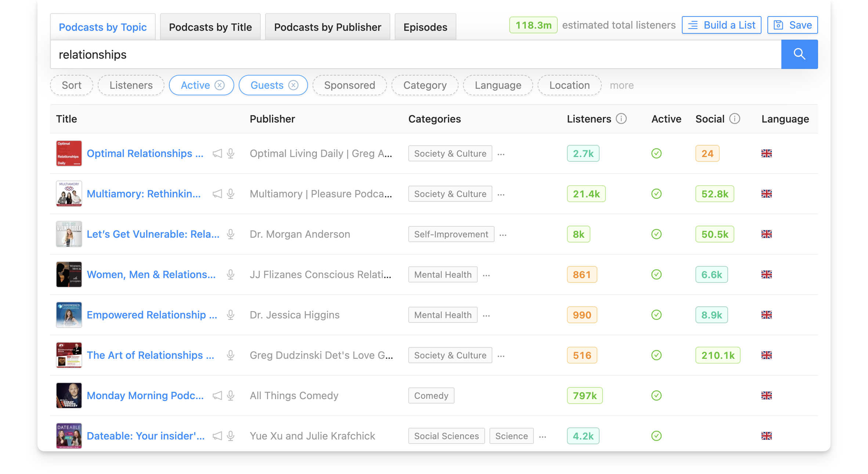Expand extra categories for Women, Men & Relations row
Viewport: 868px width, 474px height.
(487, 274)
